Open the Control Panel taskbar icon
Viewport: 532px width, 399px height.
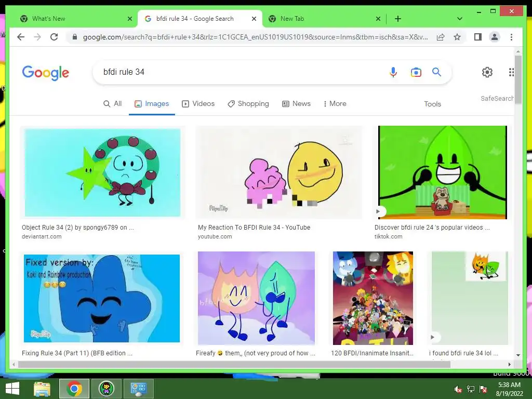(138, 389)
